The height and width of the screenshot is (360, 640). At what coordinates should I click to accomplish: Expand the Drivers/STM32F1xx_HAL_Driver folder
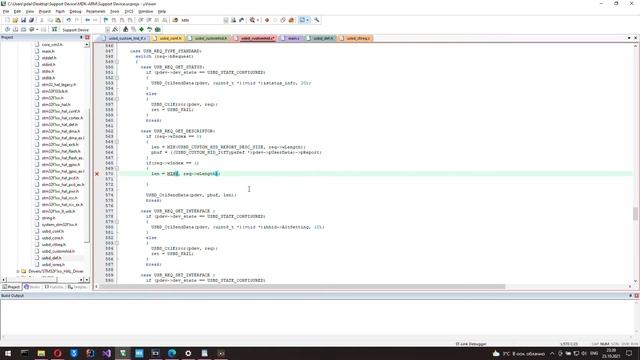(18, 271)
